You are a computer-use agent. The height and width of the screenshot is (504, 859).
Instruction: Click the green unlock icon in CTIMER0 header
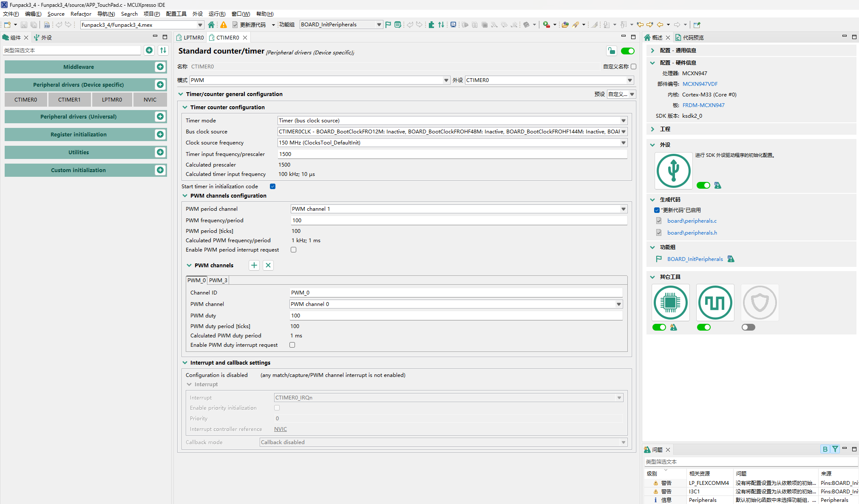click(611, 51)
